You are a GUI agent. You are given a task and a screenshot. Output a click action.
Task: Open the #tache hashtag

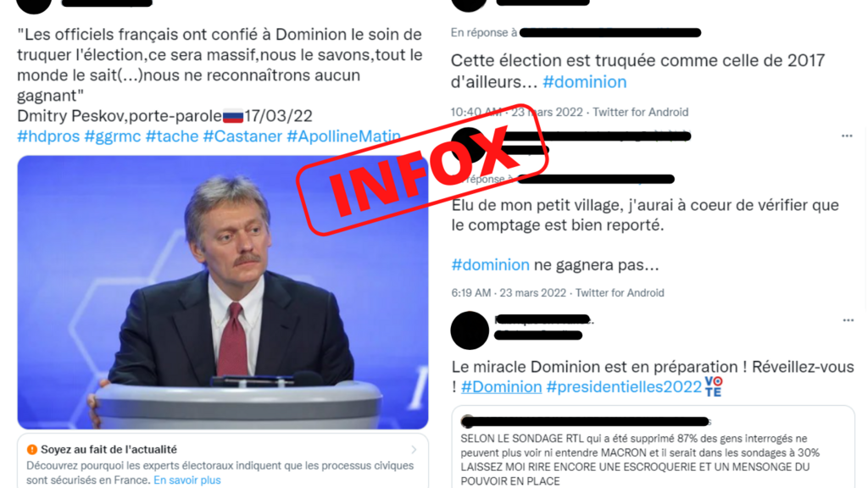171,136
